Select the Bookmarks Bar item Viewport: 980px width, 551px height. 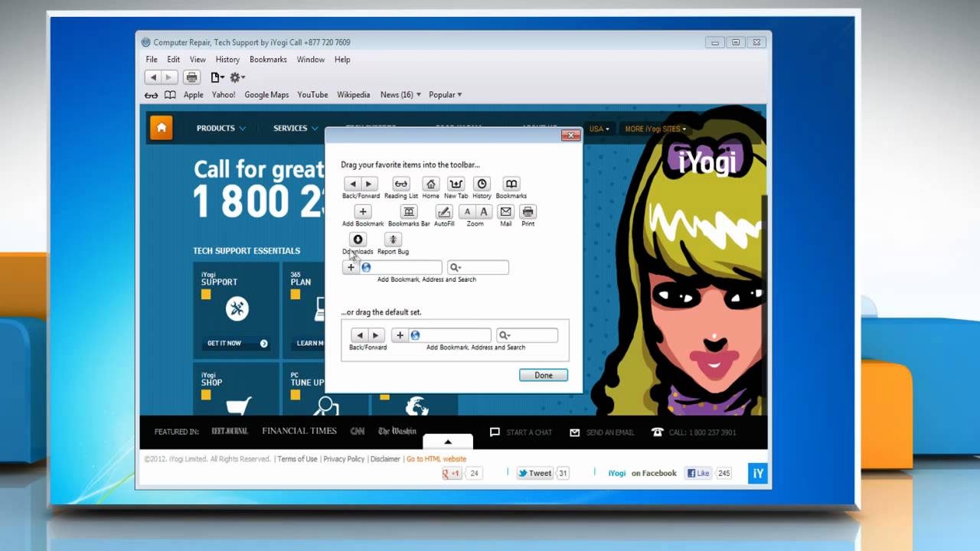[409, 212]
